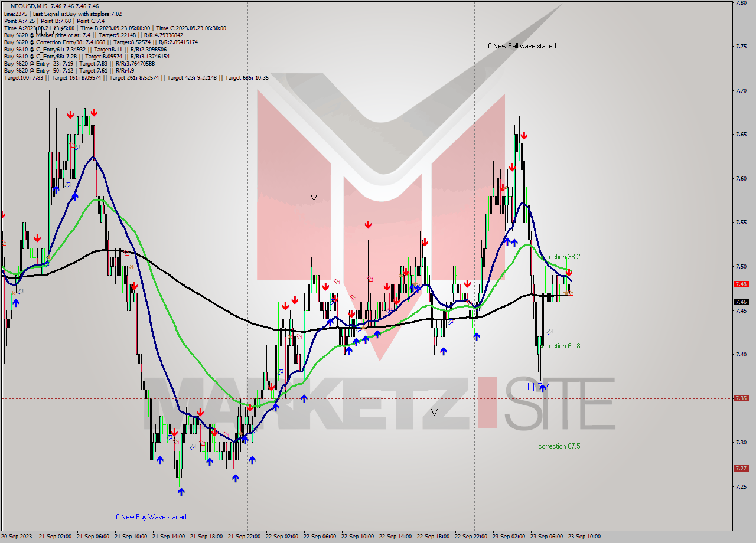Select '21 Sep 18:00' on the time axis
756x543 pixels.
(x=206, y=537)
